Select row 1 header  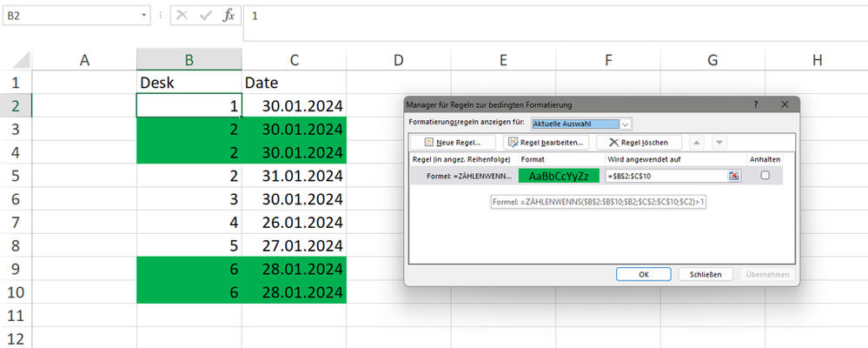[x=16, y=83]
